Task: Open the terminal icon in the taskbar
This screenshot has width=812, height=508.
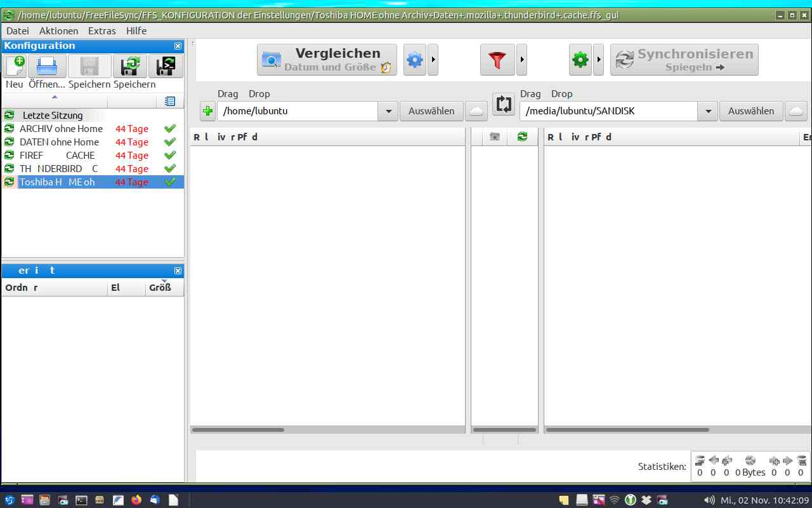Action: (x=81, y=500)
